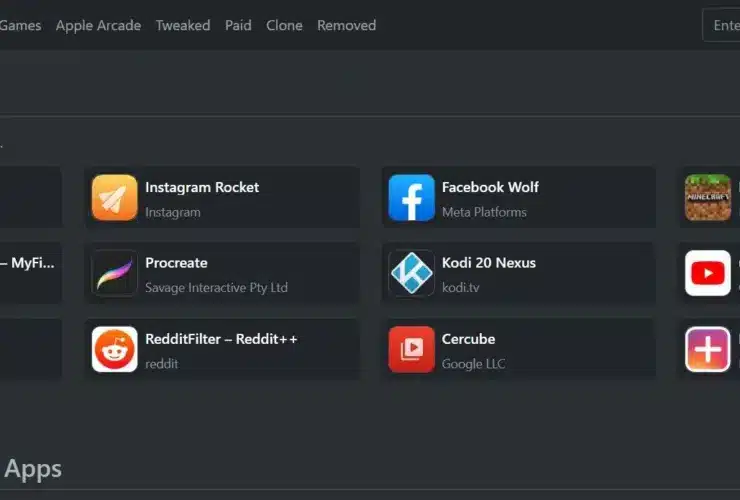740x500 pixels.
Task: Select the Minecraft app icon
Action: (707, 197)
